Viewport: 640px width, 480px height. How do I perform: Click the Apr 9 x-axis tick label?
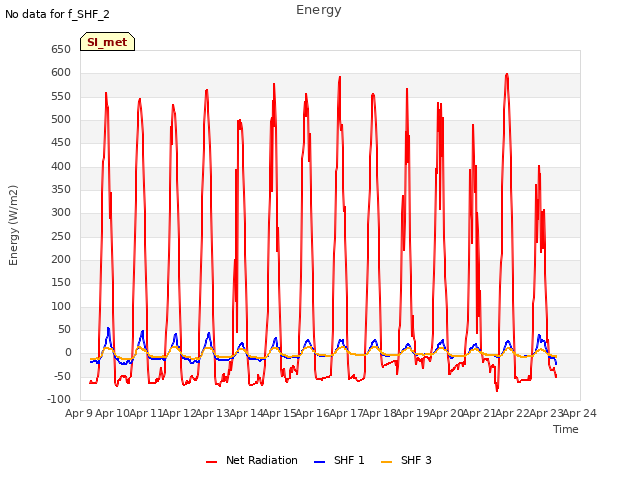(x=79, y=413)
